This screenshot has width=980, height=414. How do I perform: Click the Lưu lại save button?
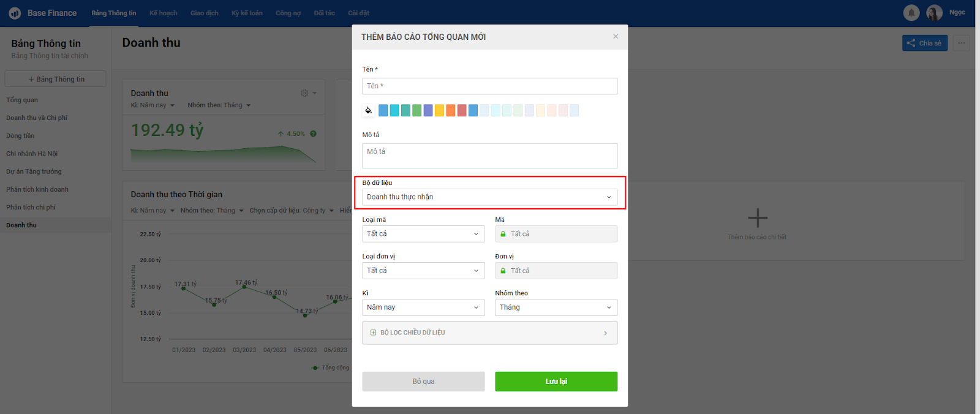pos(556,382)
